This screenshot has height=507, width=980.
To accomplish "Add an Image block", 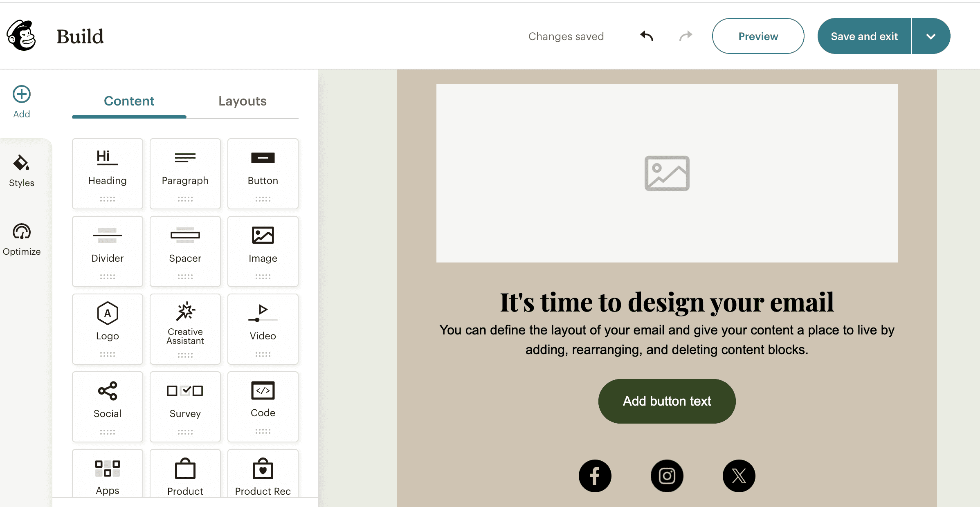I will (263, 251).
